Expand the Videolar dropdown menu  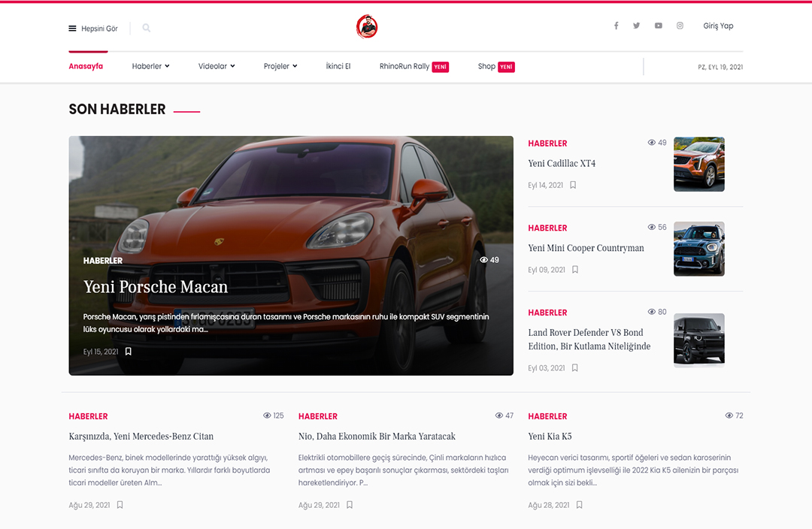point(217,66)
